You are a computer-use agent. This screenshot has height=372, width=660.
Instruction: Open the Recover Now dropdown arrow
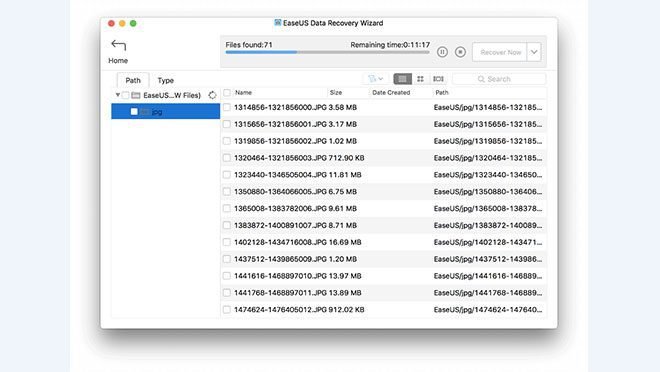(534, 52)
